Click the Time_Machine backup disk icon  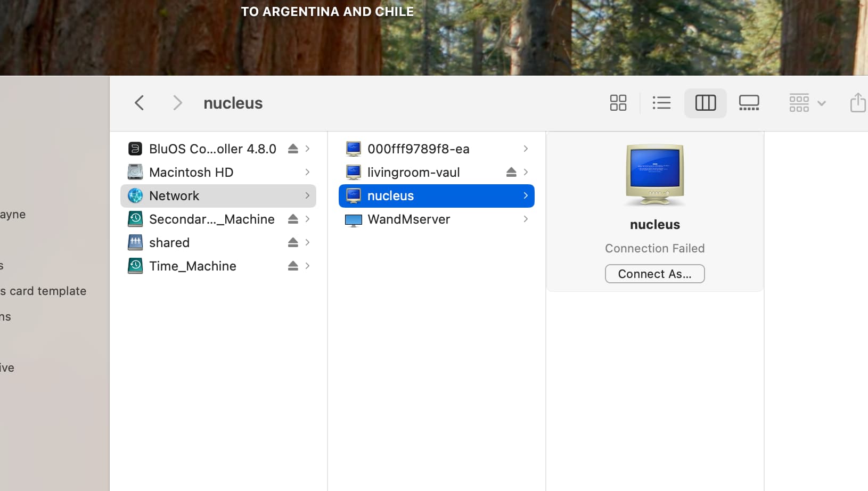click(135, 266)
